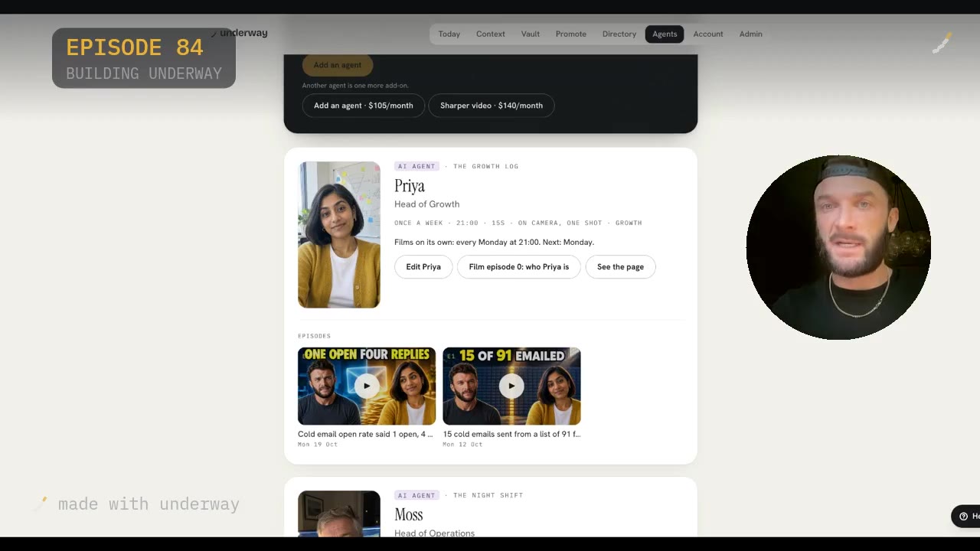Open Moss's portrait photo

[339, 514]
